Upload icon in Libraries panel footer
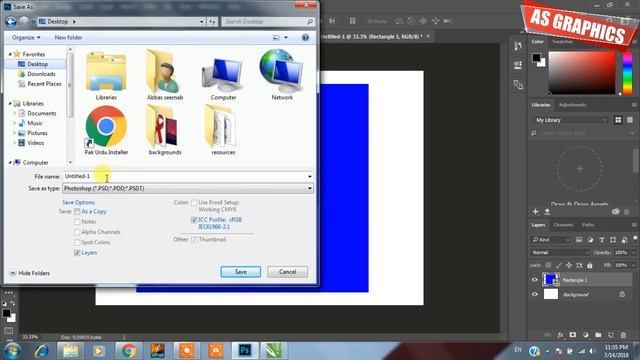640x360 pixels. [x=547, y=211]
